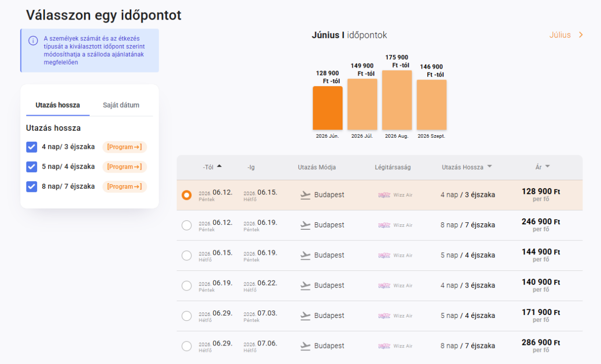Click the next-month chevron arrow beside Július
The height and width of the screenshot is (364, 601).
(581, 35)
